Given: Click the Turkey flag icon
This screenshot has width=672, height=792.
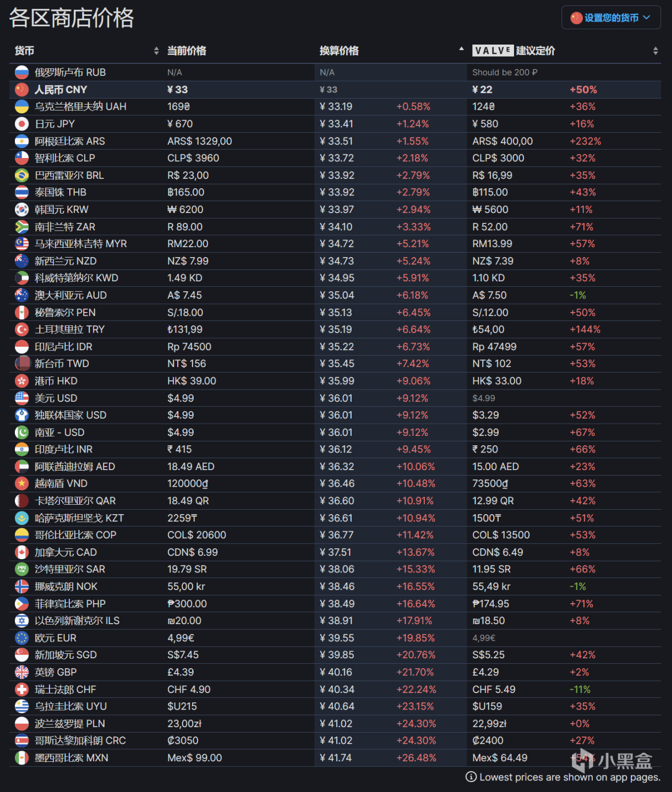Looking at the screenshot, I should 21,329.
